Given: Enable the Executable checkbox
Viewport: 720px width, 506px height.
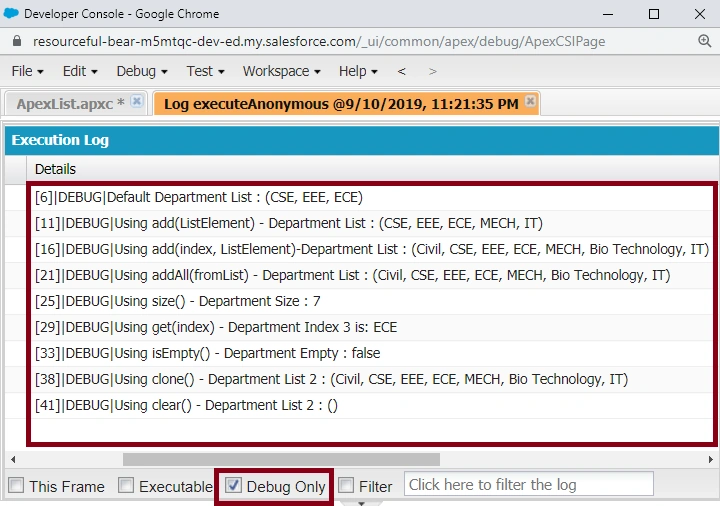Looking at the screenshot, I should [126, 485].
